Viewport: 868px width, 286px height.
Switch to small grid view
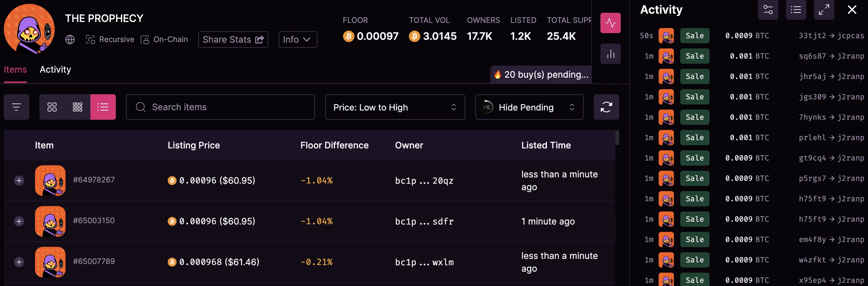(78, 107)
